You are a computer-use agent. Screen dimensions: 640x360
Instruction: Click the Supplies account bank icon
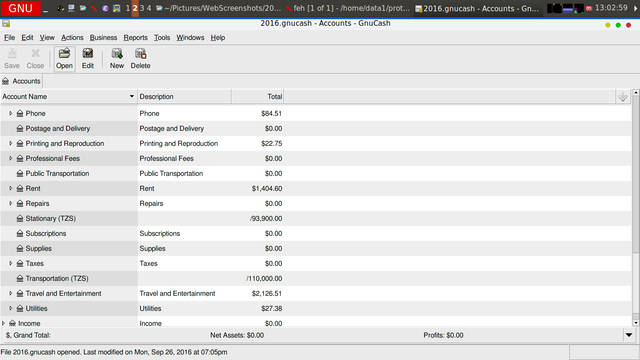pyautogui.click(x=20, y=249)
